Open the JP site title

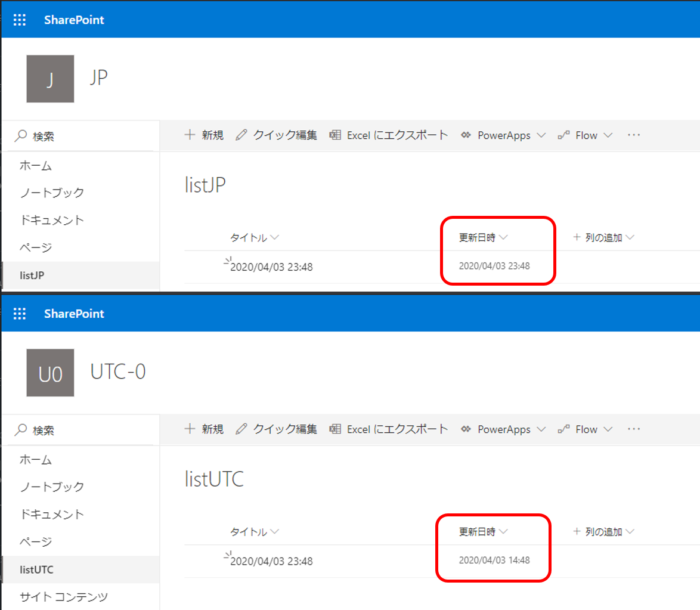[x=98, y=78]
